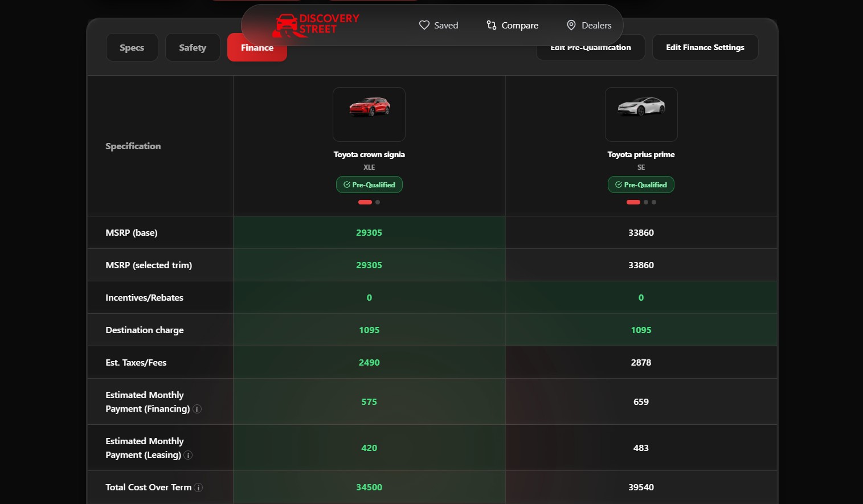Switch to the Safety tab
This screenshot has width=863, height=504.
tap(193, 47)
